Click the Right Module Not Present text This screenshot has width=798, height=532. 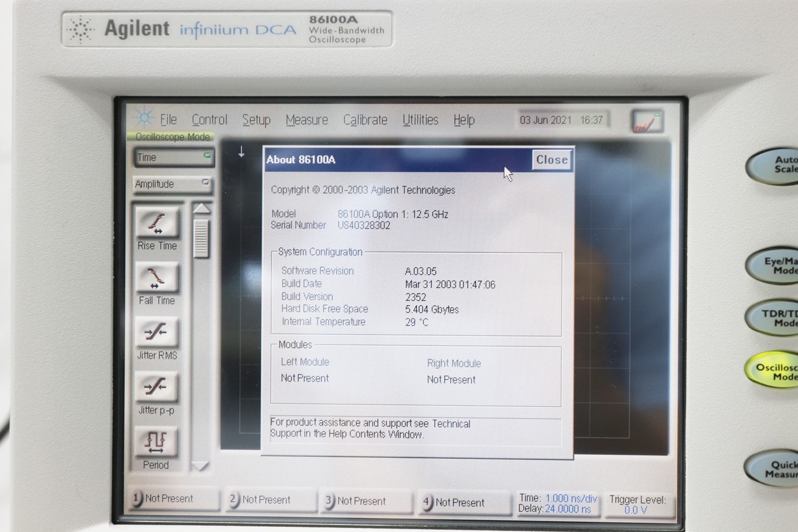point(452,380)
